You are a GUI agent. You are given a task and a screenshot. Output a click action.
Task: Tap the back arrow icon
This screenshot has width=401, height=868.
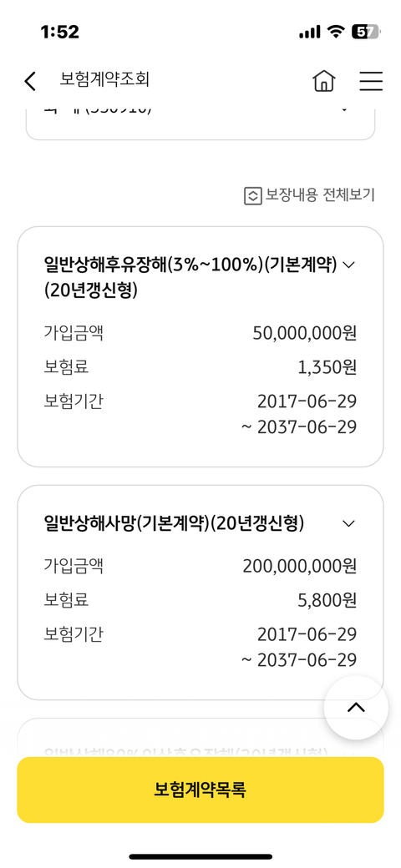click(30, 81)
